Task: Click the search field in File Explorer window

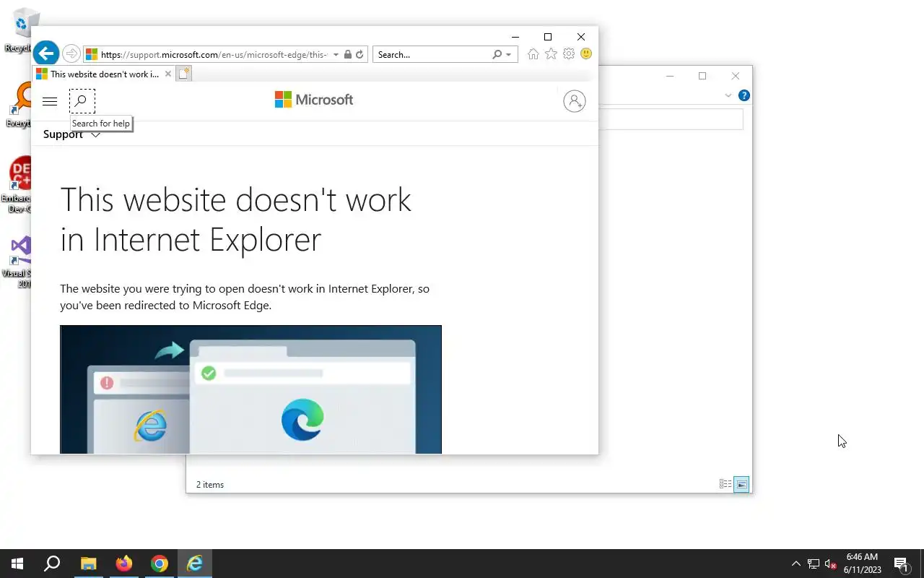Action: (x=671, y=119)
